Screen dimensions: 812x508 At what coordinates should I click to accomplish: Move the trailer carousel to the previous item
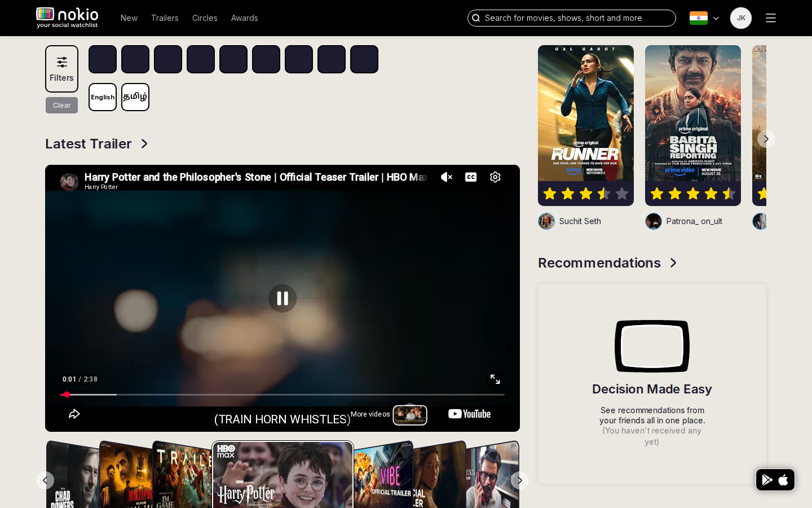click(45, 480)
